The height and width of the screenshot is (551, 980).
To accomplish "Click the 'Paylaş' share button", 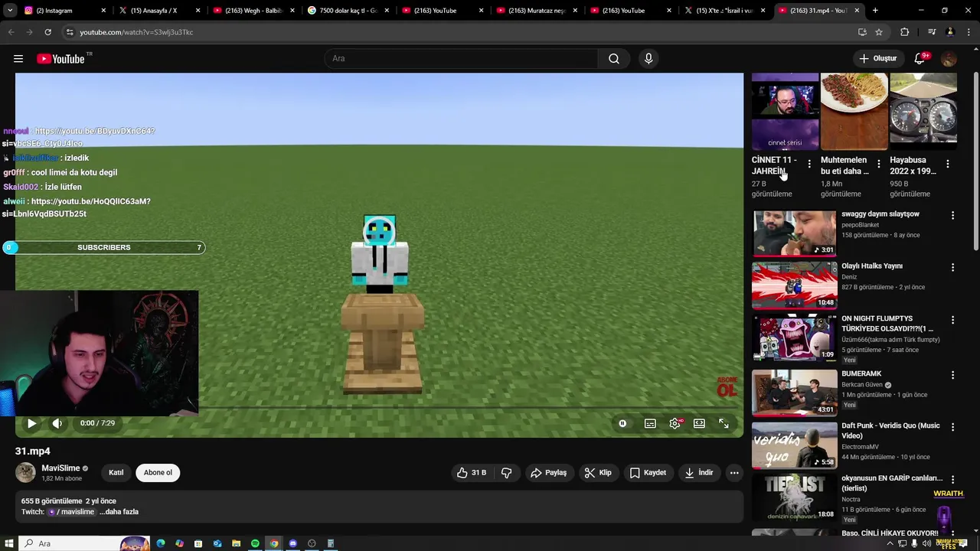I will 549,473.
